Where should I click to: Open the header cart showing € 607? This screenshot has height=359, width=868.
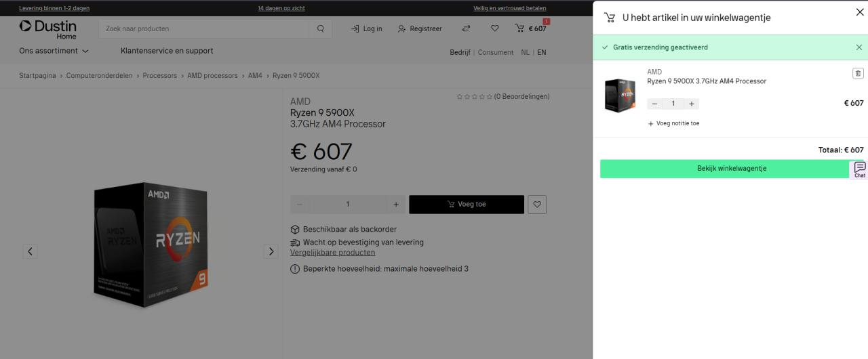531,28
